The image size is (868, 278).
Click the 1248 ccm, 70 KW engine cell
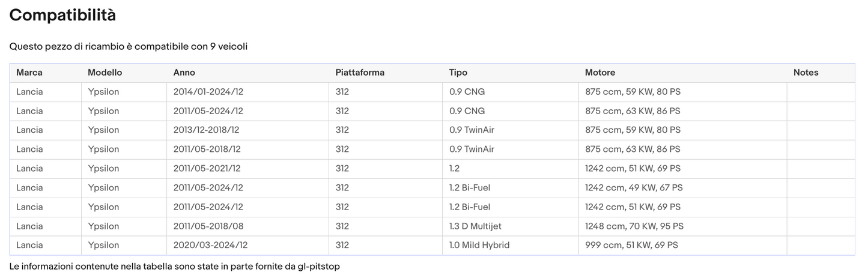(634, 226)
